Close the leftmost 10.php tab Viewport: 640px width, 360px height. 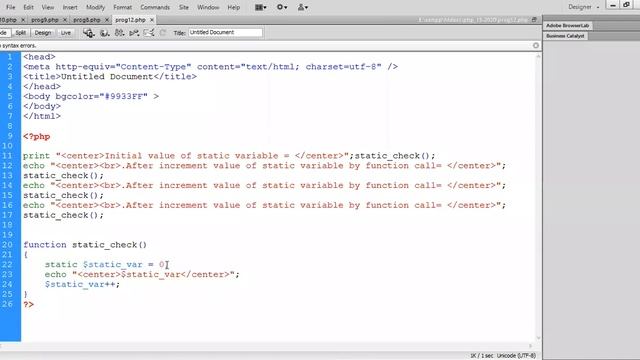[x=23, y=20]
